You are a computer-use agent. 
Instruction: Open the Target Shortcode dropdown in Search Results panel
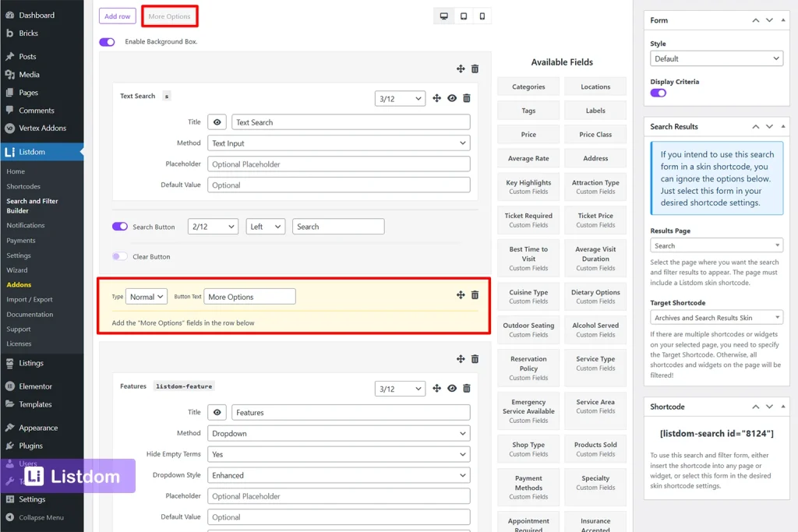coord(715,318)
